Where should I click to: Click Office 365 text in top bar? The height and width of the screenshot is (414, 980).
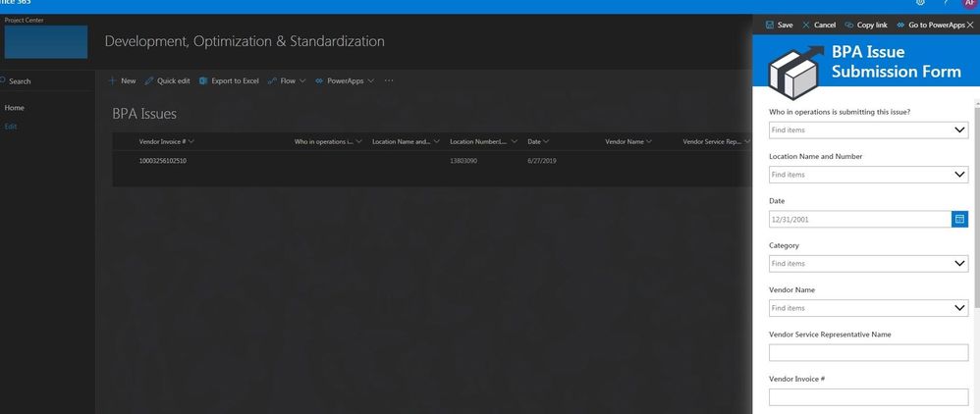click(x=15, y=3)
